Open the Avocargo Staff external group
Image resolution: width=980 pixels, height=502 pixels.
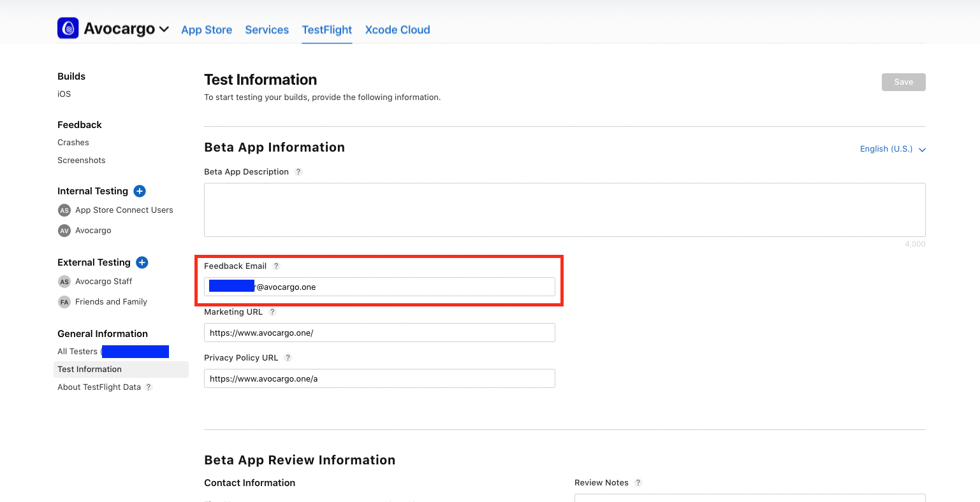[104, 282]
